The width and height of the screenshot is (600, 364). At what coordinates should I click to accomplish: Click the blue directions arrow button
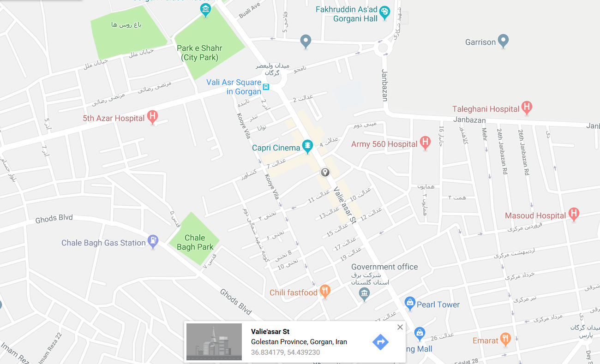point(380,342)
